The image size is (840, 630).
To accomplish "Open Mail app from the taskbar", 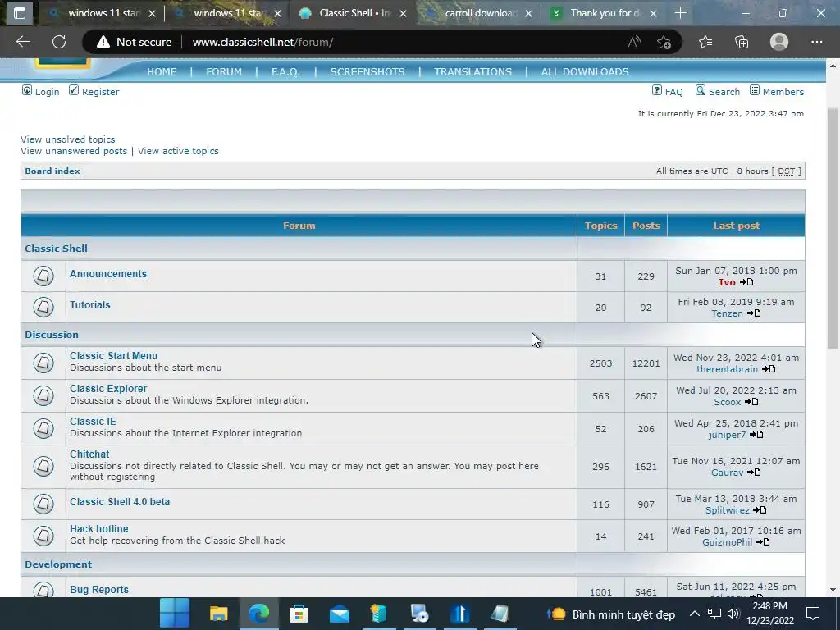I will 339,614.
